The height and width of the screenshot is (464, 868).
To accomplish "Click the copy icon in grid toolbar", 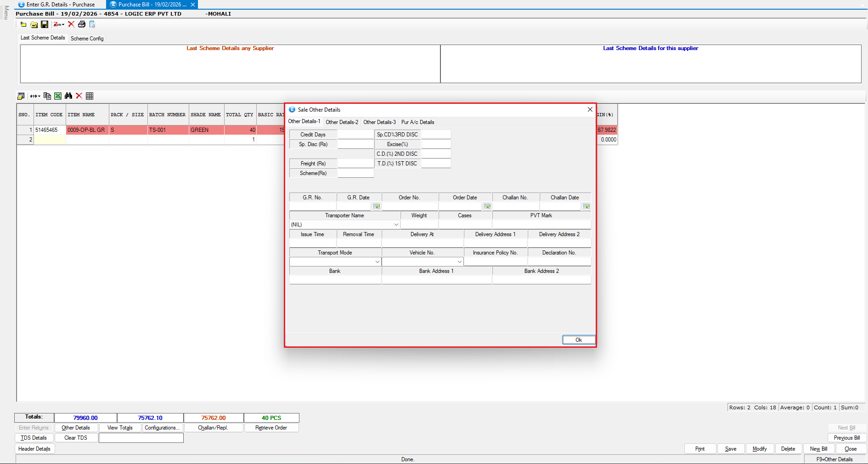I will 47,96.
